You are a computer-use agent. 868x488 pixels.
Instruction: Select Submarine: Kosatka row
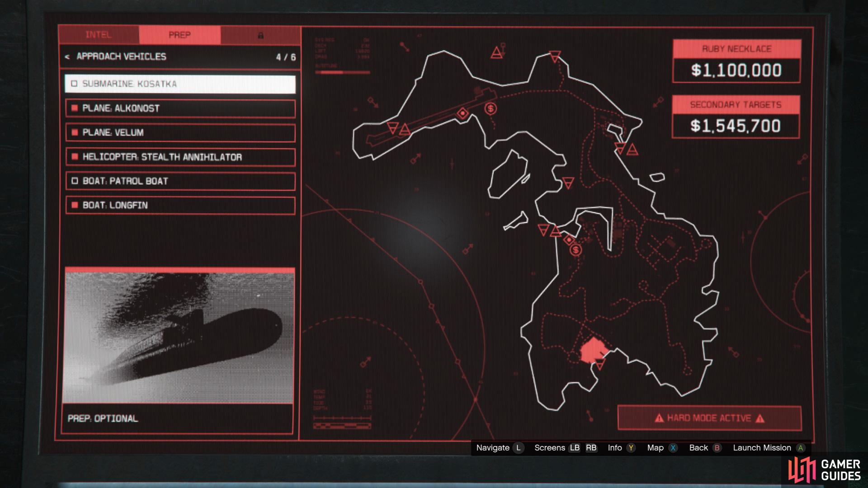point(180,84)
